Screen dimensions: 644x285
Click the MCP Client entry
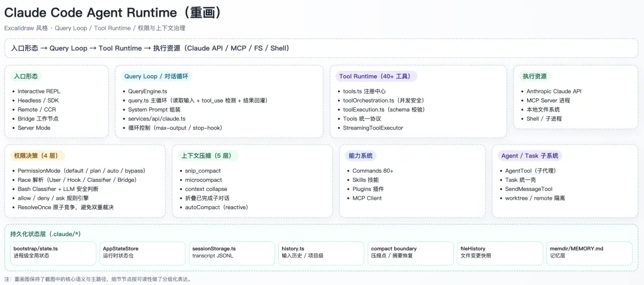367,198
